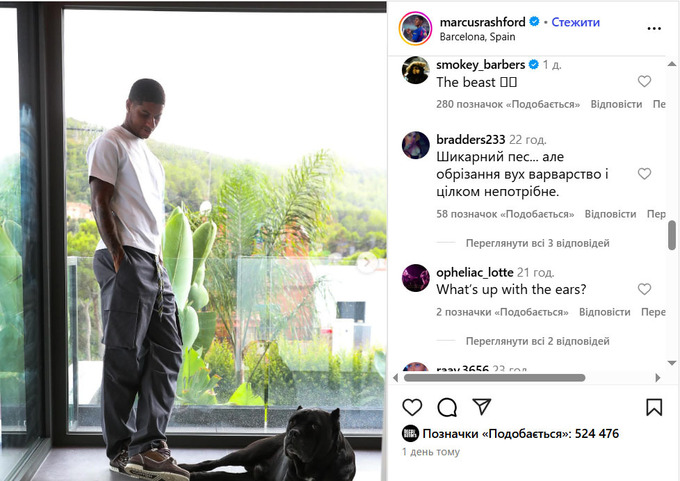Share post via paper plane icon
This screenshot has height=481, width=680.
pyautogui.click(x=482, y=407)
